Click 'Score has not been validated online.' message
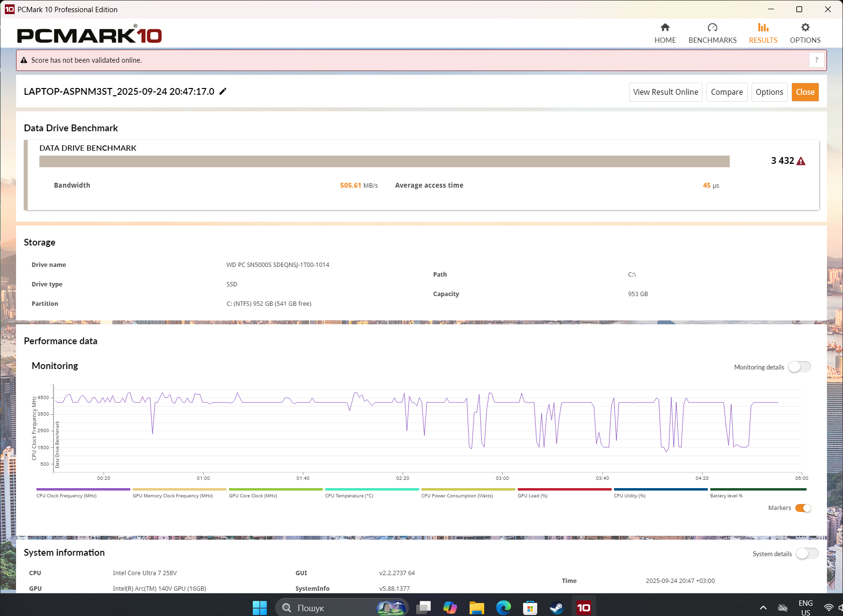This screenshot has height=616, width=843. pos(87,60)
